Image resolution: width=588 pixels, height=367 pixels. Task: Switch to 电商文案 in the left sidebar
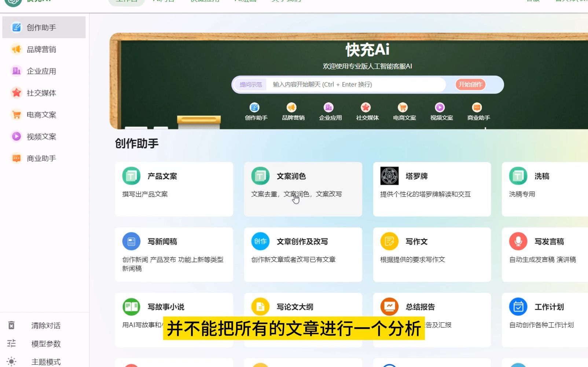click(44, 115)
